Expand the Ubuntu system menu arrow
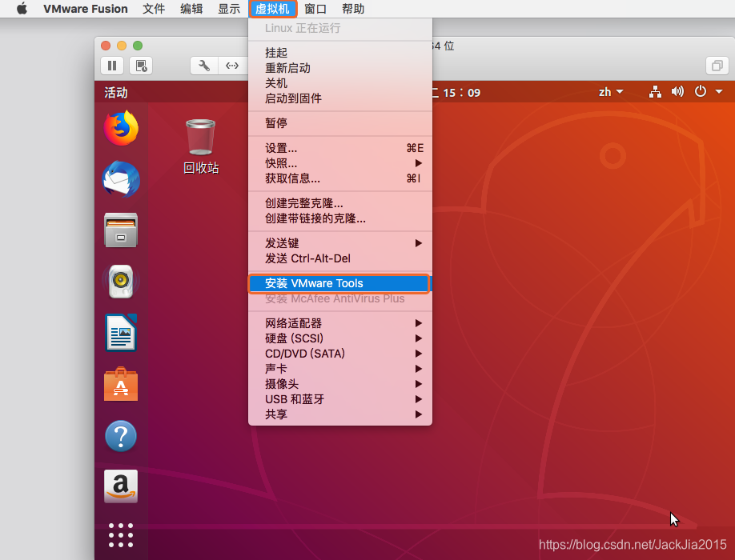The image size is (735, 560). (719, 92)
